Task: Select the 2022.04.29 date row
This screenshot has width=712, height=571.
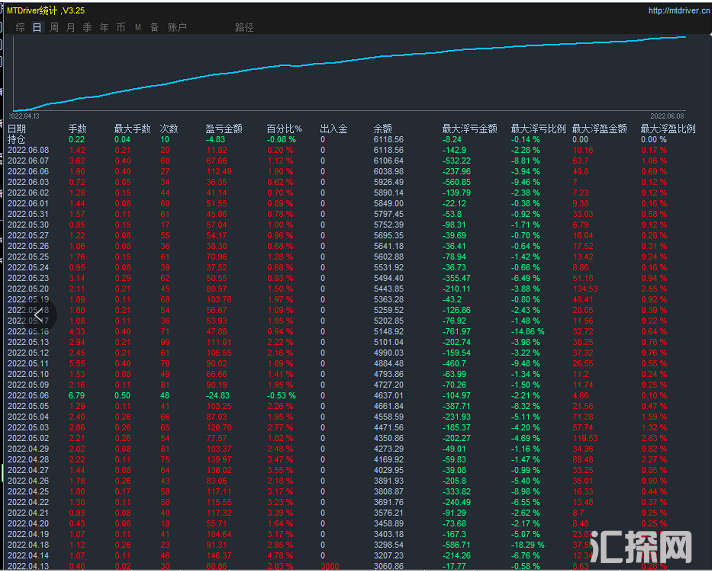Action: click(x=28, y=449)
